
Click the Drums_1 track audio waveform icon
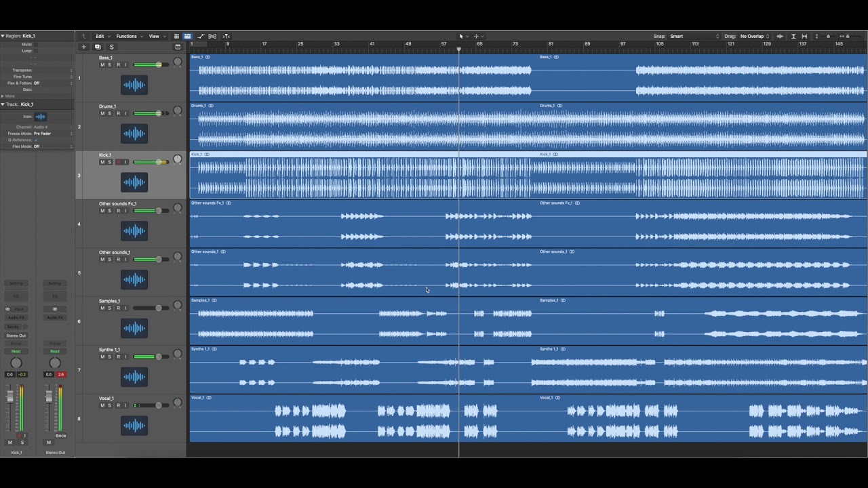(x=134, y=134)
